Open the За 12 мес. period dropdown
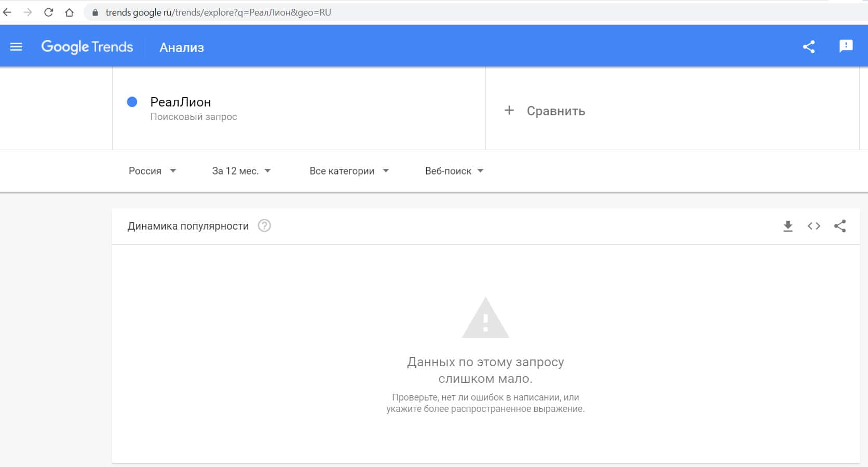Viewport: 868px width, 467px height. click(241, 171)
